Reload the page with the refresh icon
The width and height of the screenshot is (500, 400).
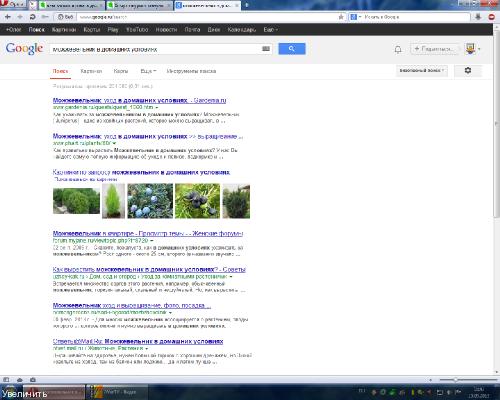[x=32, y=17]
